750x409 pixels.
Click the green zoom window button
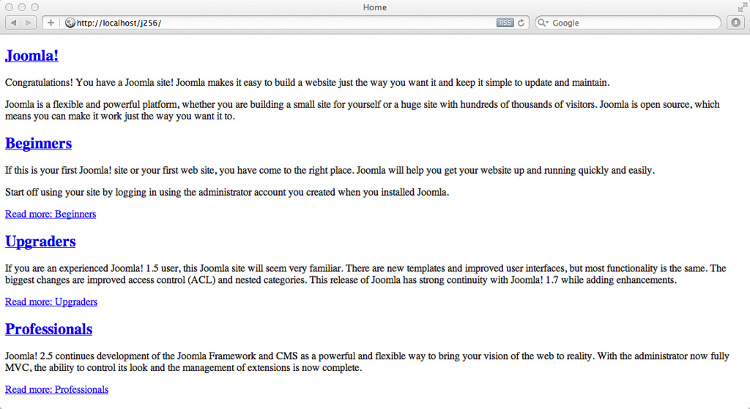(35, 7)
